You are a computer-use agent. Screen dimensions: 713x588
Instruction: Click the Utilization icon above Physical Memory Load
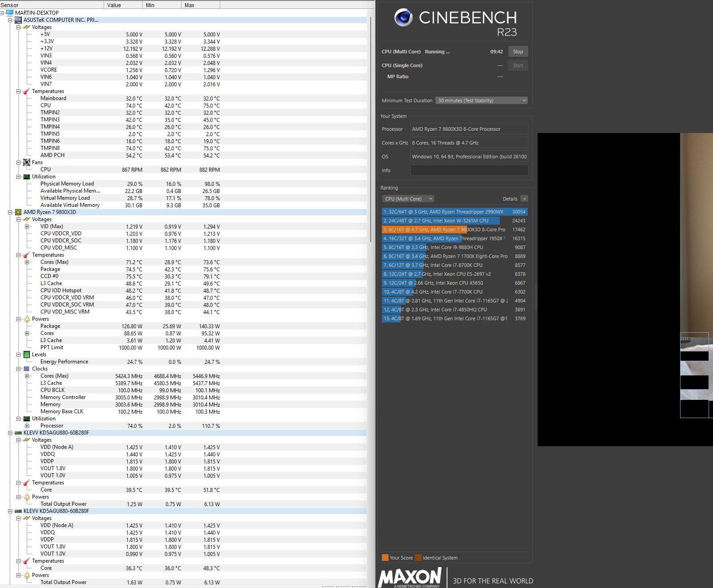[27, 176]
